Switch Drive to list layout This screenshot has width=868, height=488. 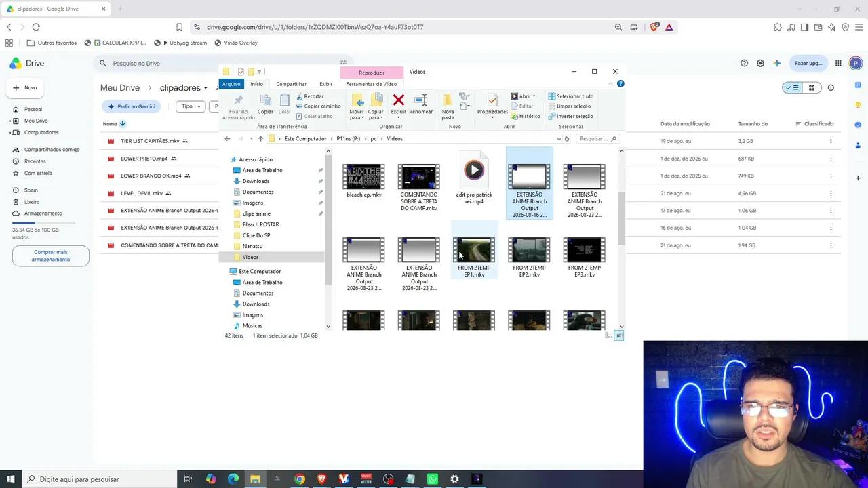pos(791,87)
